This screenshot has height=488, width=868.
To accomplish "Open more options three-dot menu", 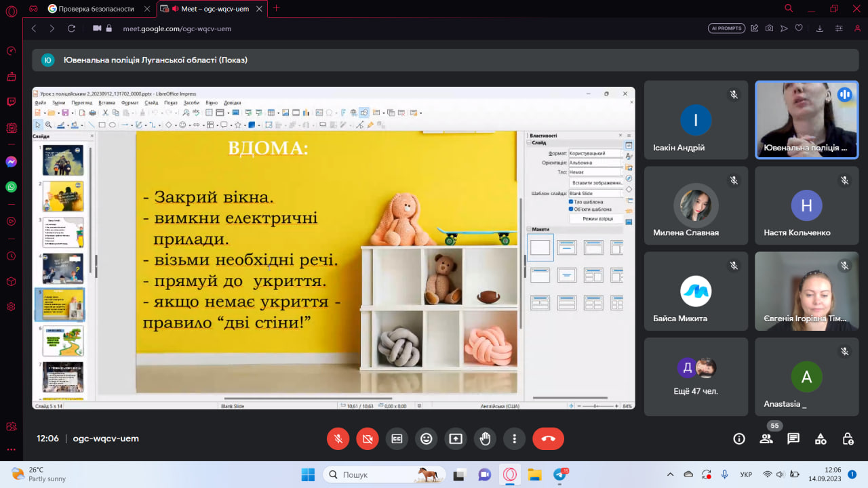I will point(515,439).
